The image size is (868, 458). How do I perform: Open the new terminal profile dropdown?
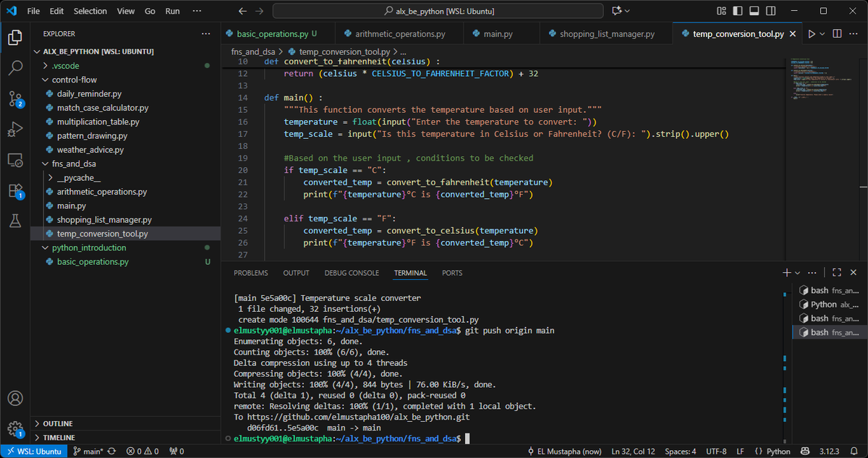click(x=797, y=273)
